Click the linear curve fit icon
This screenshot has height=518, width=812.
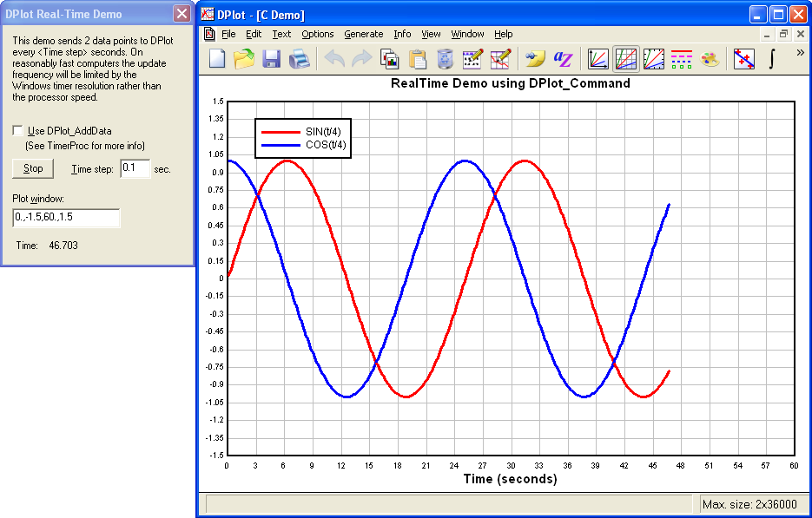[744, 58]
